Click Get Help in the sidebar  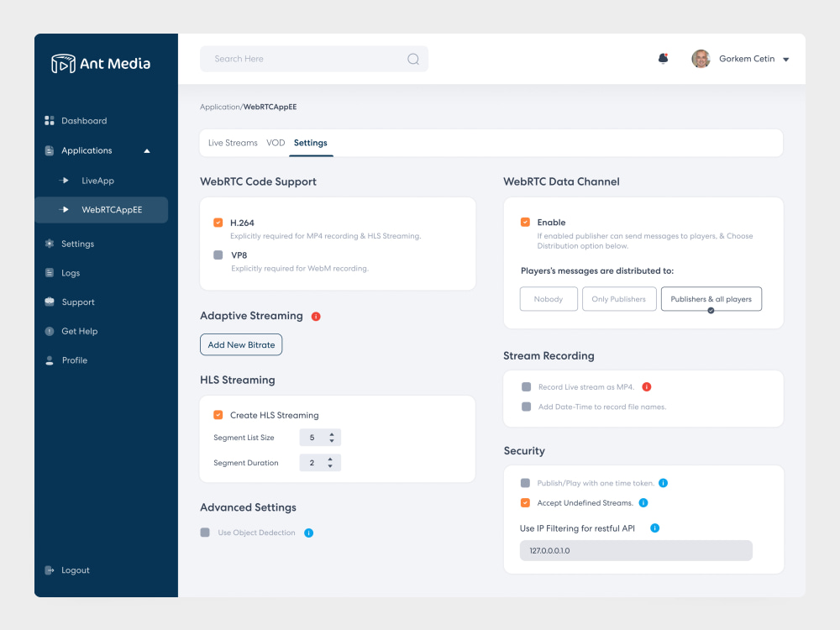coord(79,332)
